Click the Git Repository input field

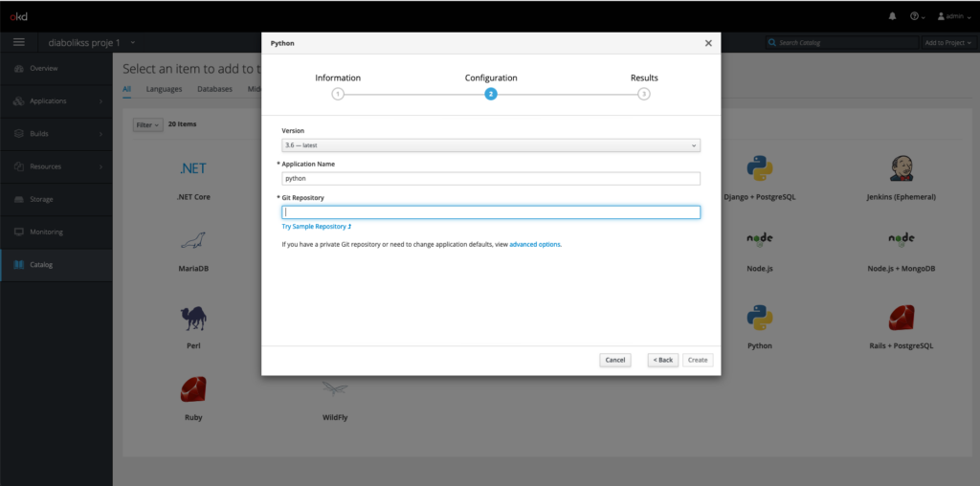(x=491, y=212)
